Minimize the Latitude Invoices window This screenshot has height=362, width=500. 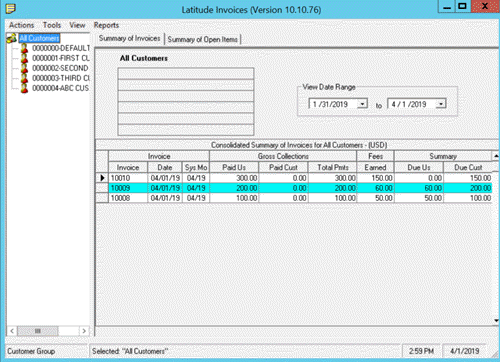pyautogui.click(x=447, y=6)
